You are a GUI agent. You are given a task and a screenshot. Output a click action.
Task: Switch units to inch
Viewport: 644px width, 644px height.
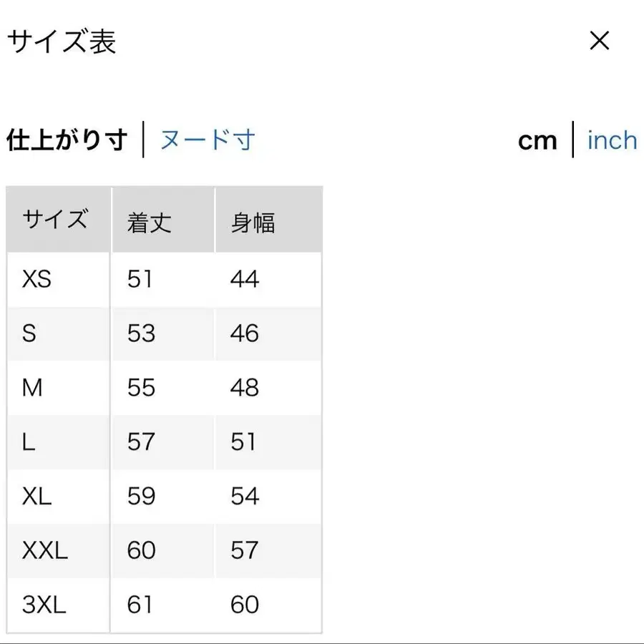coord(612,140)
